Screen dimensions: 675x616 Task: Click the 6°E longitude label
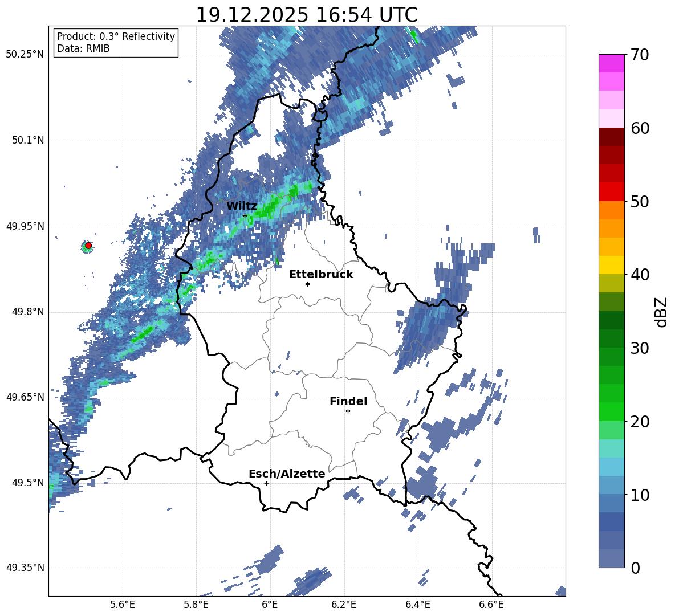point(270,605)
